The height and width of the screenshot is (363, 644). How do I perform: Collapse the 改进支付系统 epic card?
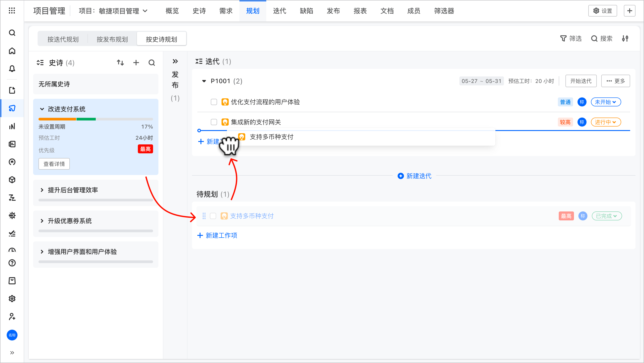(42, 109)
